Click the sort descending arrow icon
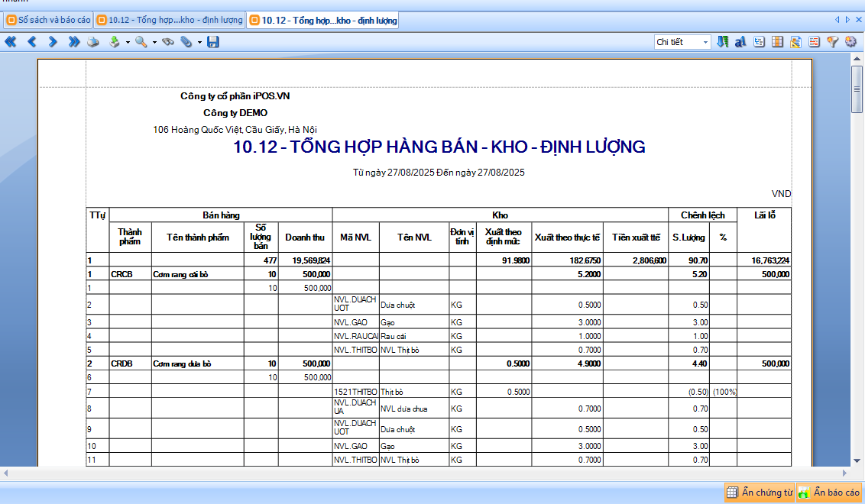Viewport: 865px width, 504px height. coord(723,42)
